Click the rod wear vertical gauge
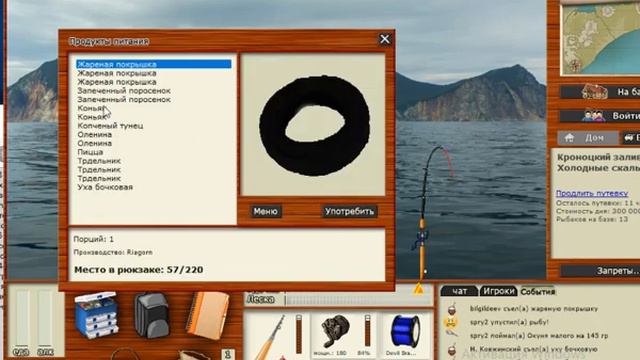640x360 pixels. point(299,334)
